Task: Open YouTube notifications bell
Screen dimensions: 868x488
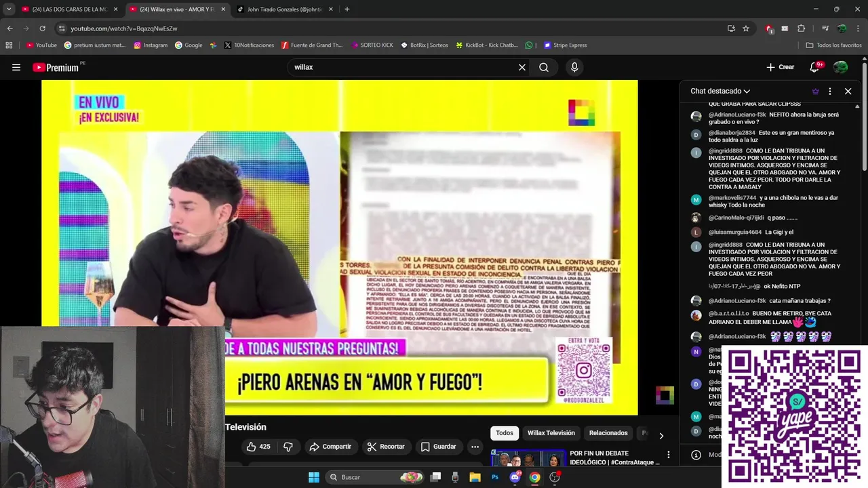Action: point(814,67)
